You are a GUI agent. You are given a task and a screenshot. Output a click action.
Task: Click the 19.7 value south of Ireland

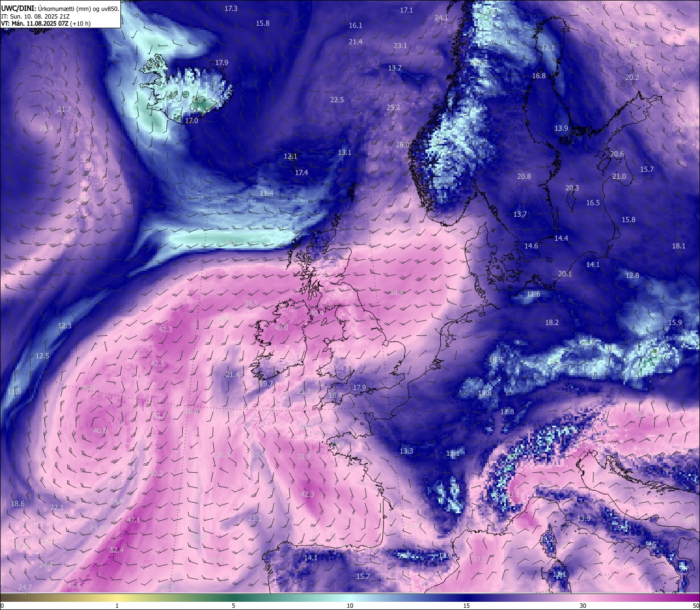pos(266,384)
